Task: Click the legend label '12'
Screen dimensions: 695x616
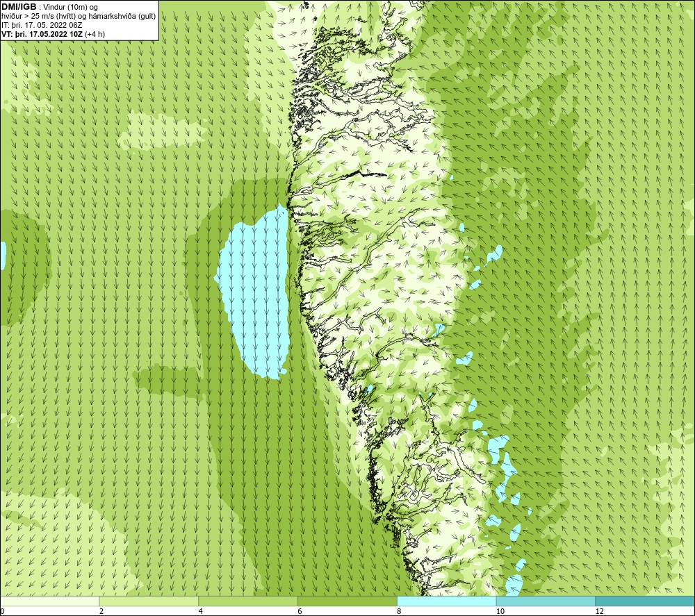Action: pos(600,611)
